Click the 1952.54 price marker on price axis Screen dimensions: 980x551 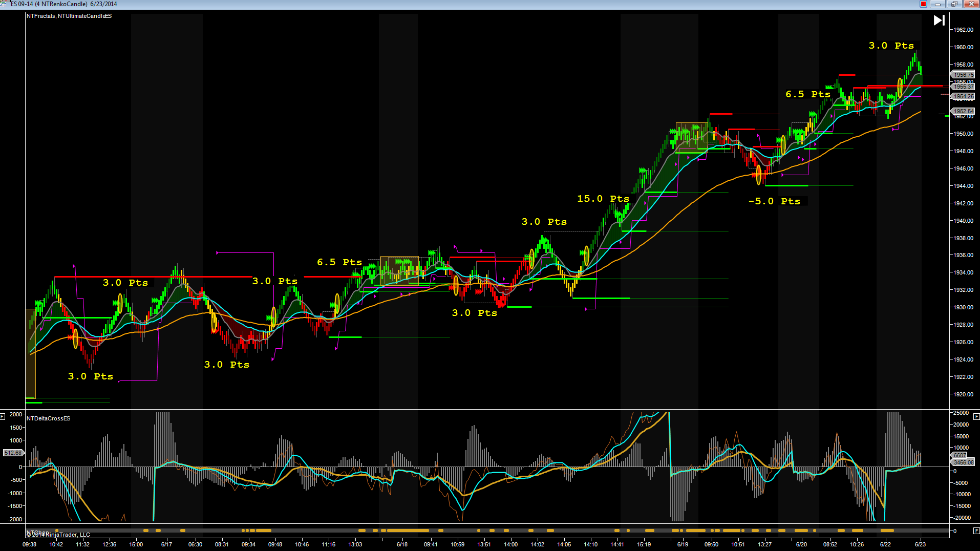(963, 111)
